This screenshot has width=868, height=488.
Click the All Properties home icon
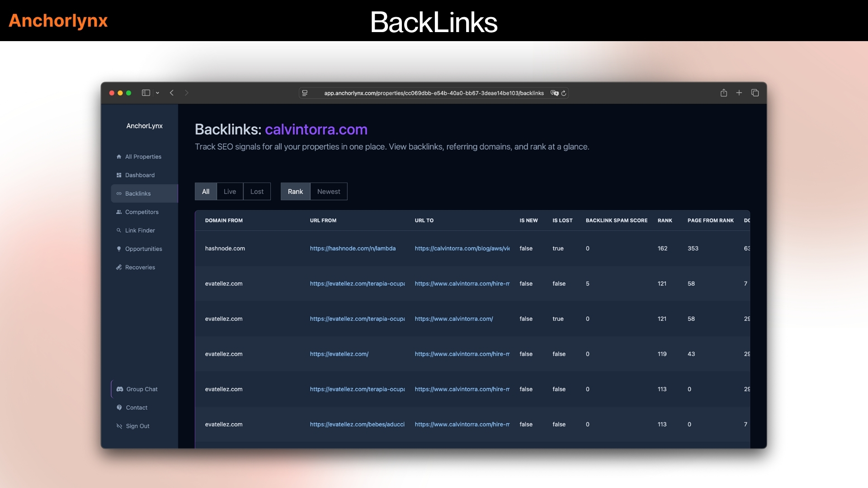119,157
